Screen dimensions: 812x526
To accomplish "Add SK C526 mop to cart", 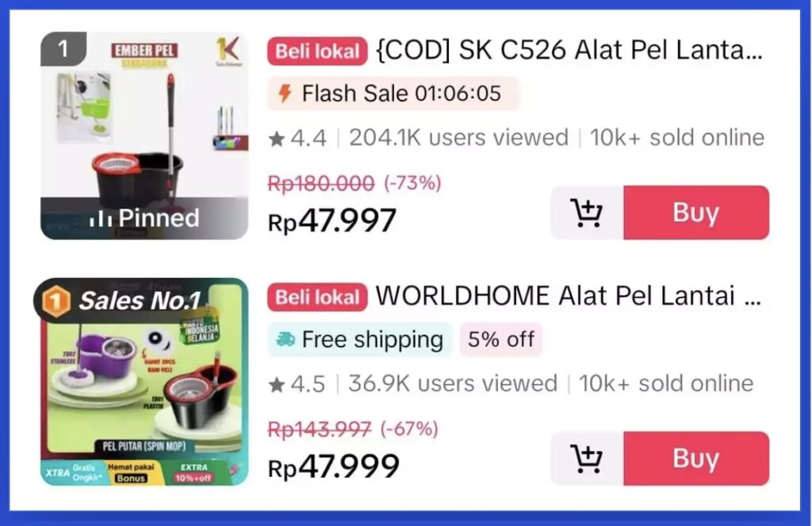I will pyautogui.click(x=587, y=213).
